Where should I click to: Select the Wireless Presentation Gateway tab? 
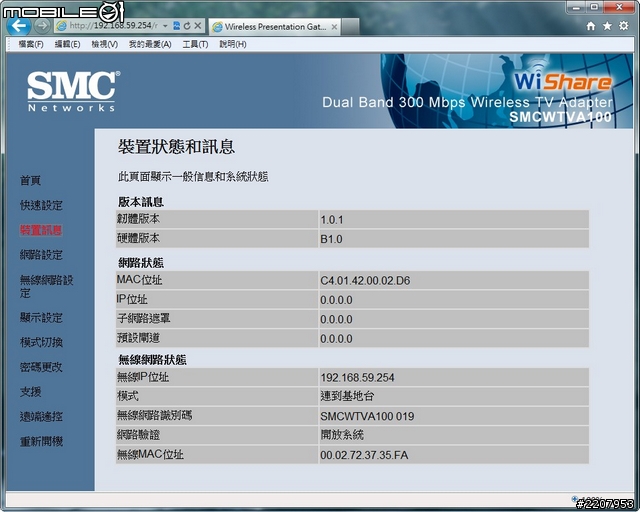(274, 27)
